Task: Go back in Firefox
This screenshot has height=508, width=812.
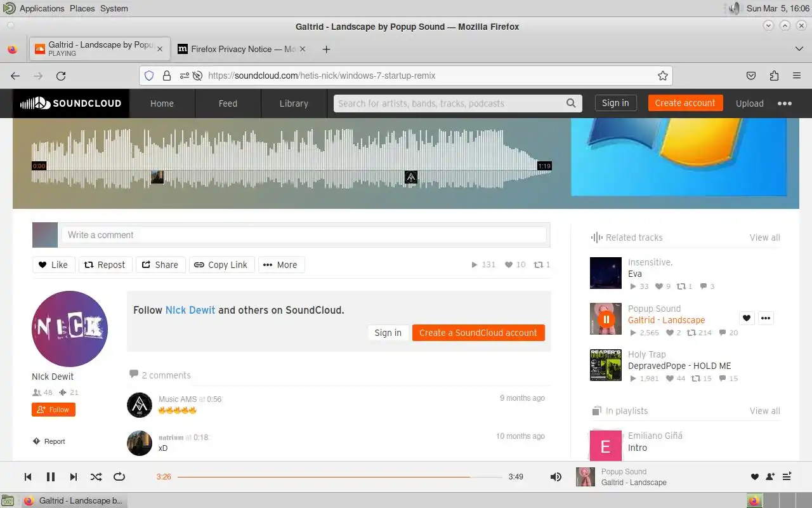Action: [x=15, y=76]
